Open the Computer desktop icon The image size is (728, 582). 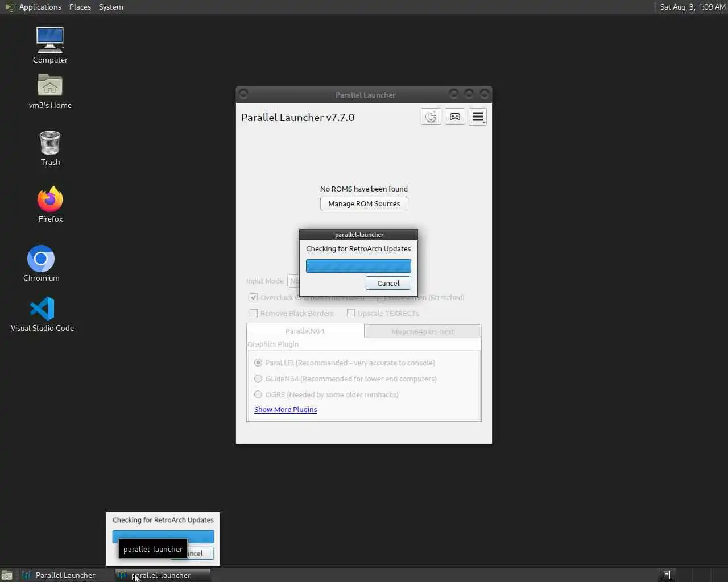(50, 45)
